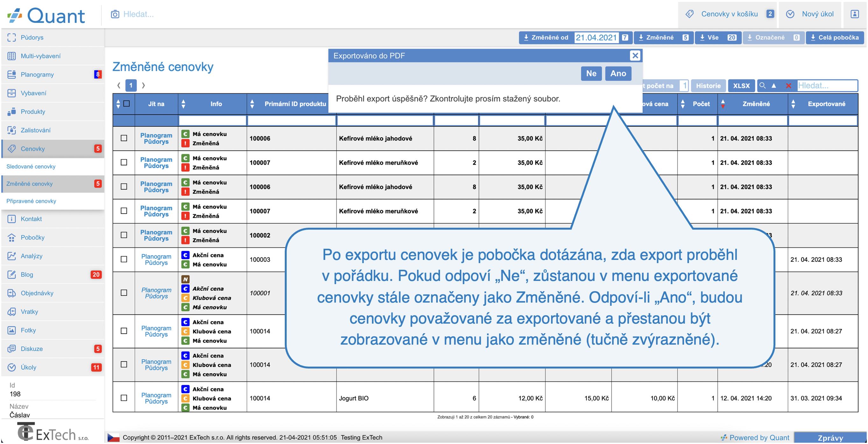Image resolution: width=868 pixels, height=444 pixels.
Task: Click the Nový úkol checkmark icon
Action: (790, 14)
